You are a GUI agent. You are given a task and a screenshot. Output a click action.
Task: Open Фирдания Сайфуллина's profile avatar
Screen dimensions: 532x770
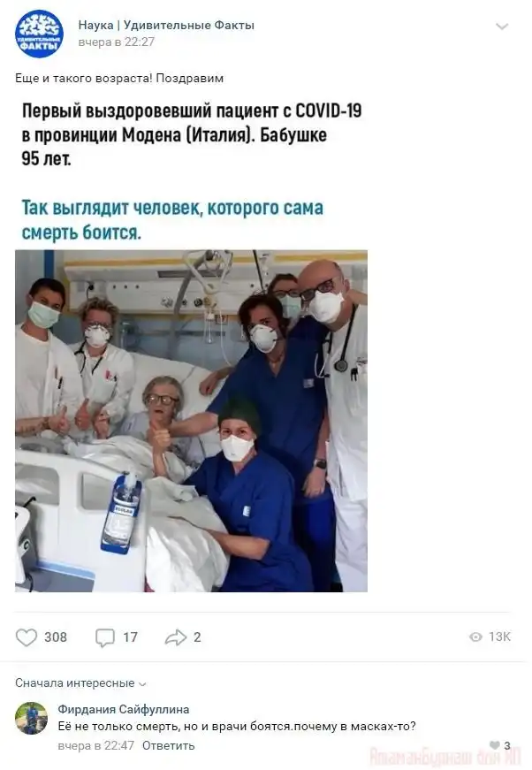[32, 718]
